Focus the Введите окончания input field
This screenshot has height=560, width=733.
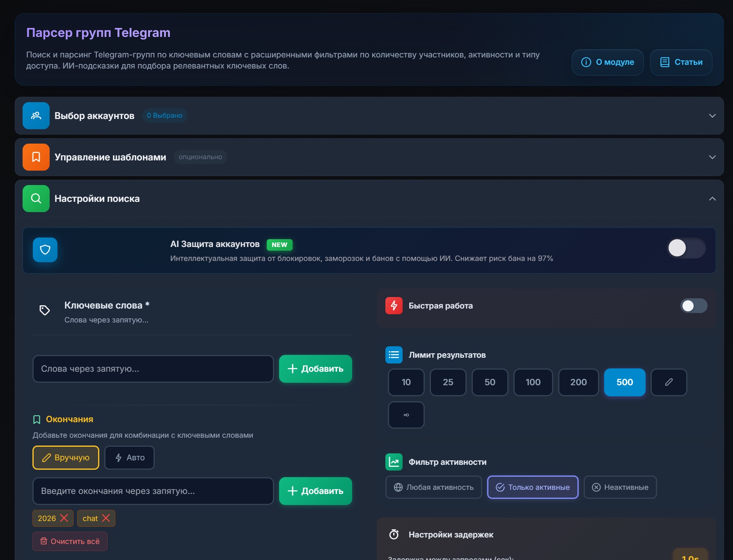click(153, 491)
